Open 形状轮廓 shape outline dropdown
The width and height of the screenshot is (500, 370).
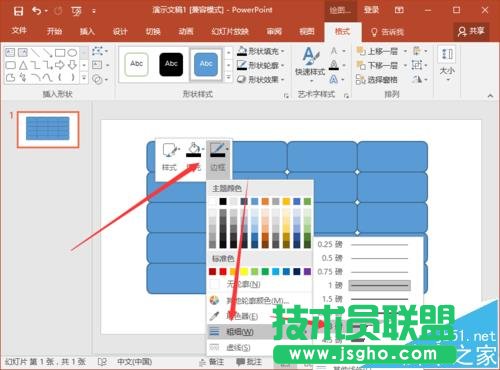click(261, 65)
